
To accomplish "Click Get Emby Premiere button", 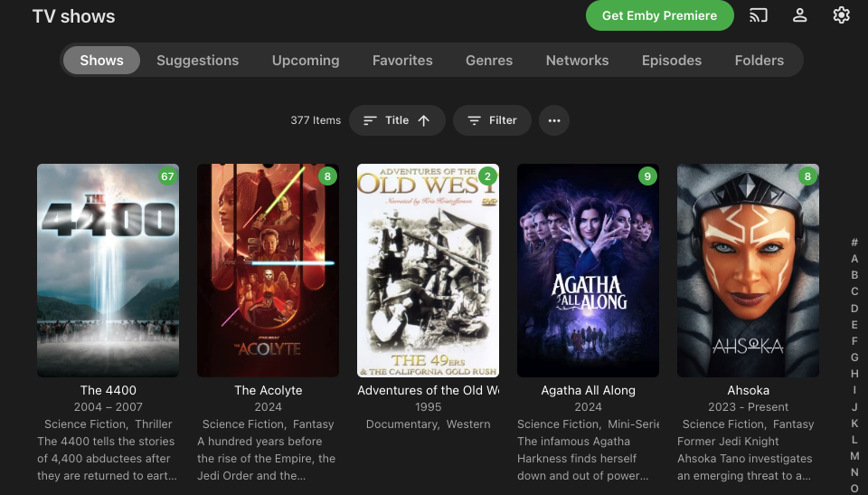I will (659, 15).
